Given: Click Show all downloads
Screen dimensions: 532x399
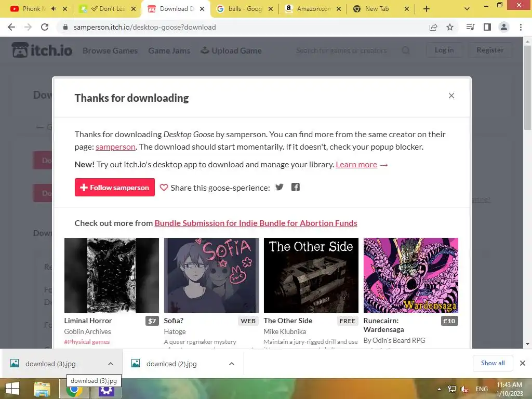Looking at the screenshot, I should pyautogui.click(x=493, y=363).
